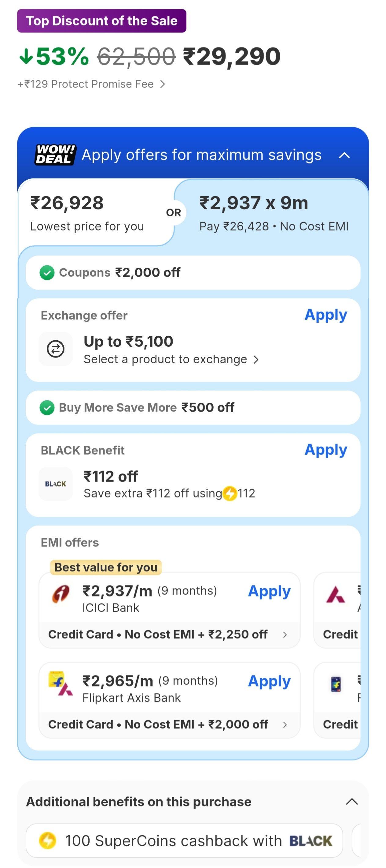
Task: Click the WOW! DEAL badge icon
Action: point(56,155)
